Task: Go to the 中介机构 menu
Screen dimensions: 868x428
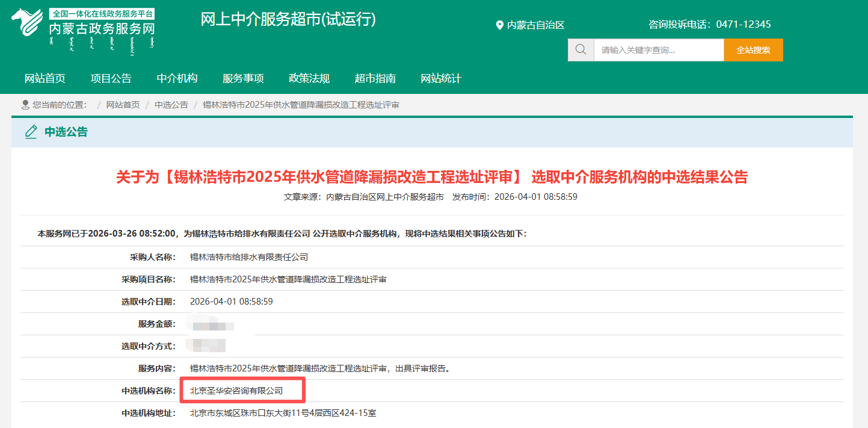Action: (x=177, y=78)
